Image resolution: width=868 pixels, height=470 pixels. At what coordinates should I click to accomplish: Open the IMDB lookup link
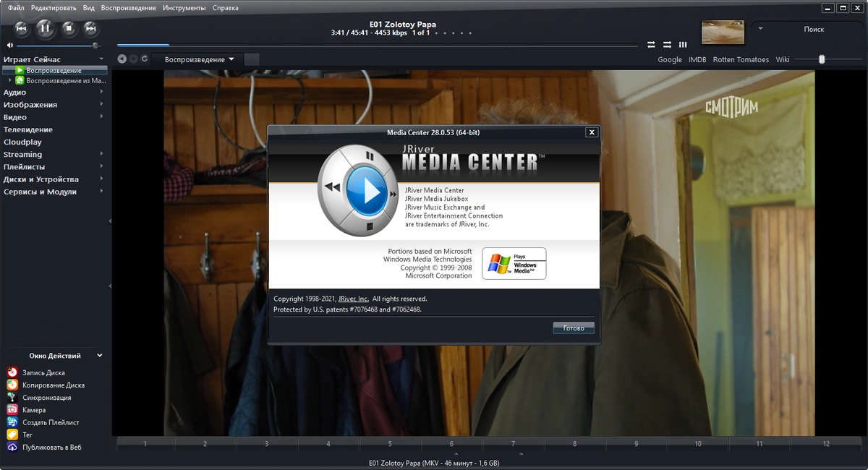point(697,60)
